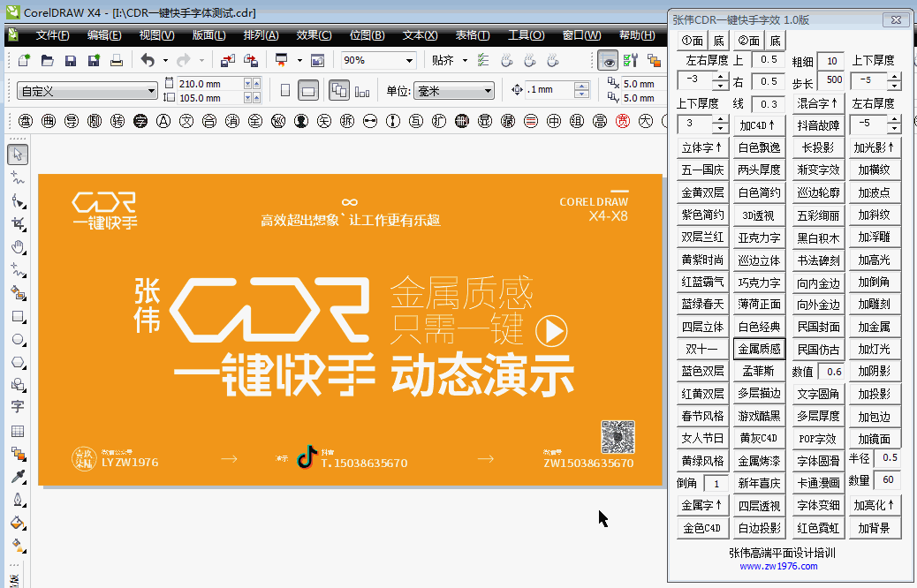This screenshot has width=917, height=588.
Task: Activate the Text tool
Action: (x=12, y=408)
